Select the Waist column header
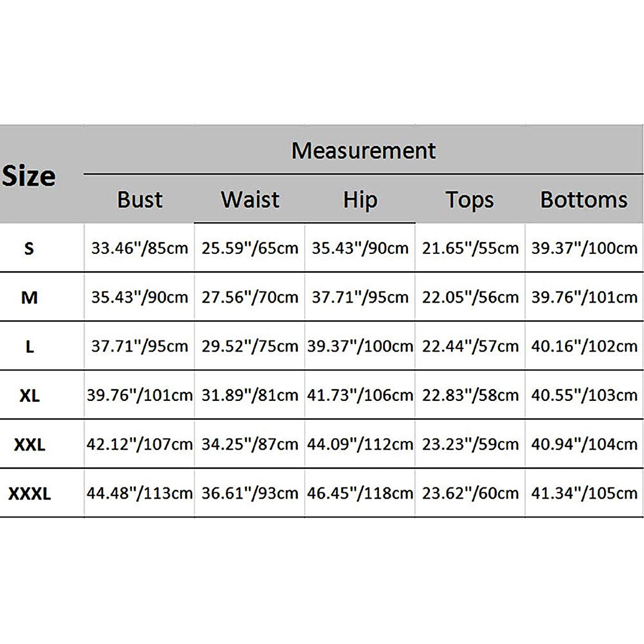 tap(250, 200)
